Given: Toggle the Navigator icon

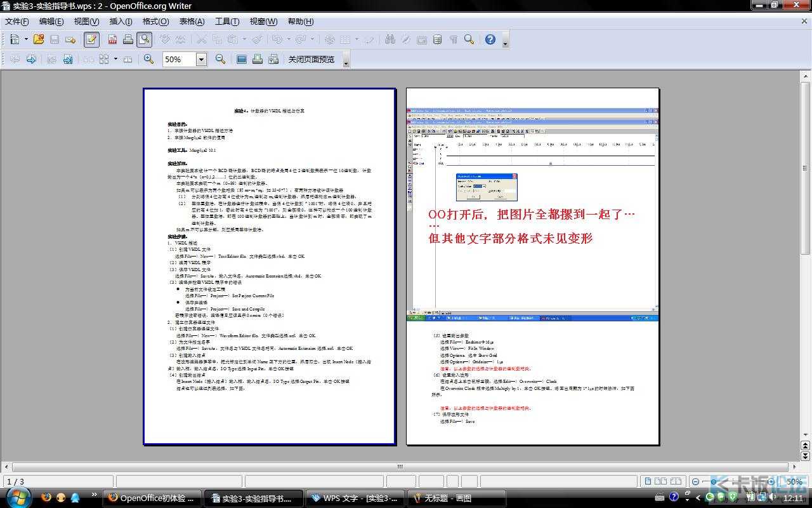Looking at the screenshot, I should (x=406, y=39).
